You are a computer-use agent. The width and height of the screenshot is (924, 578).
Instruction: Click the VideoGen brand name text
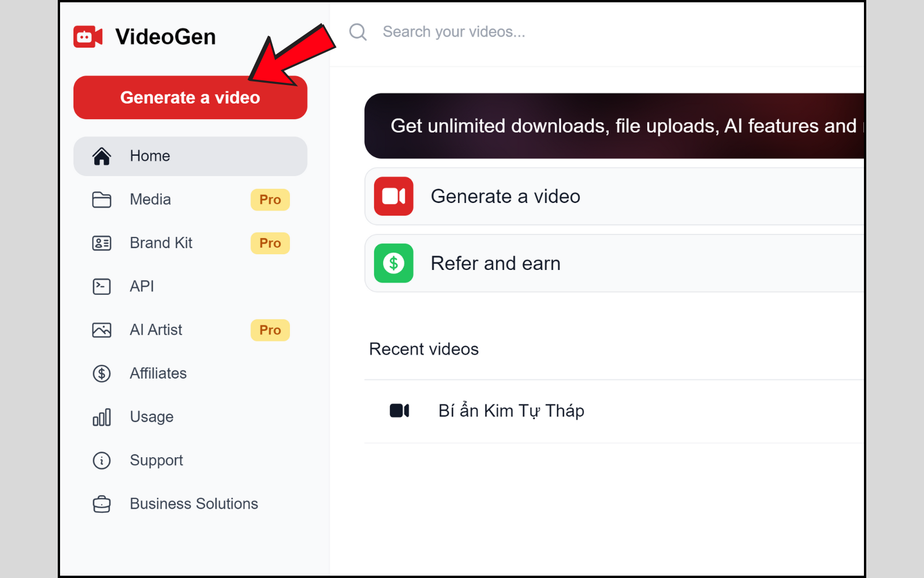point(165,37)
